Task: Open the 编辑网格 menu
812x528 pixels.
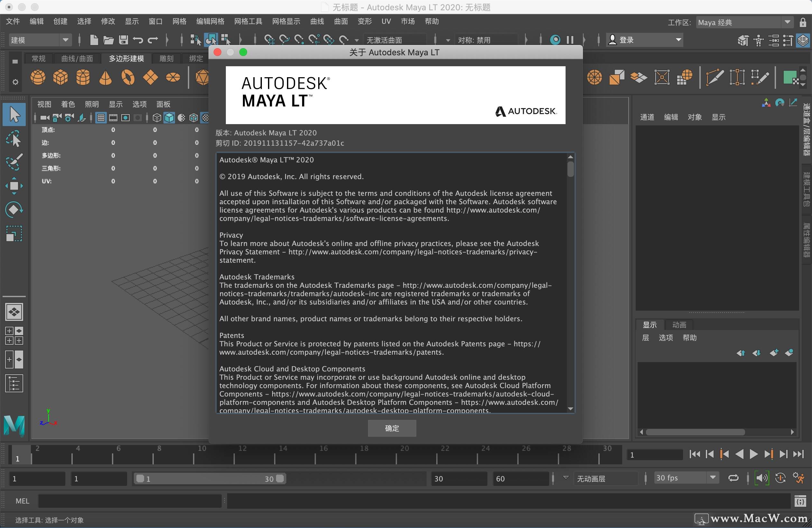Action: point(210,21)
